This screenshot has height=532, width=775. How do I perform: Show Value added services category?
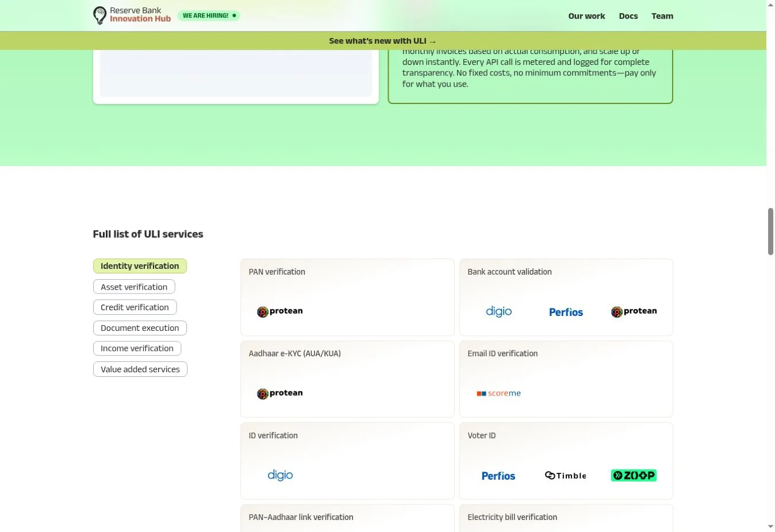point(140,369)
